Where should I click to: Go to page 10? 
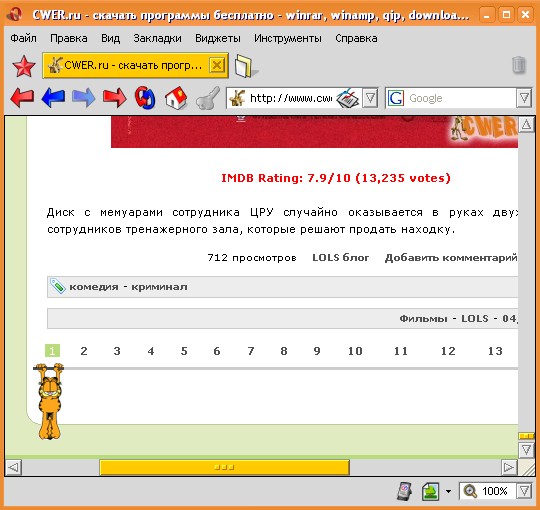(355, 351)
